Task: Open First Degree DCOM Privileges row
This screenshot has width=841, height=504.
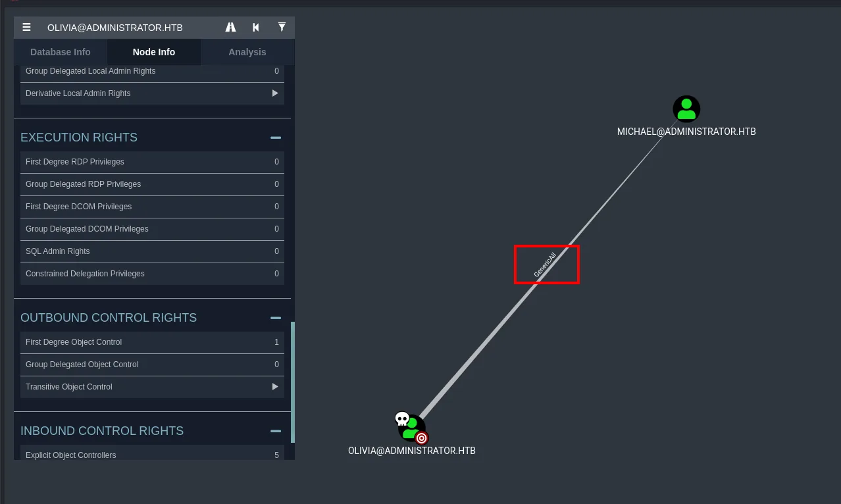Action: tap(152, 207)
